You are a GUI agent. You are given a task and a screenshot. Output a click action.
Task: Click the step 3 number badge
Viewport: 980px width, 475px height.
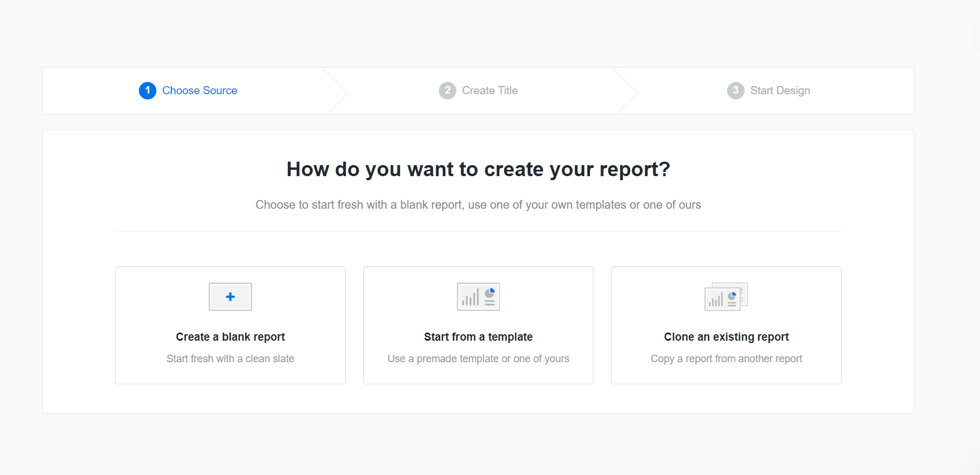(x=736, y=91)
